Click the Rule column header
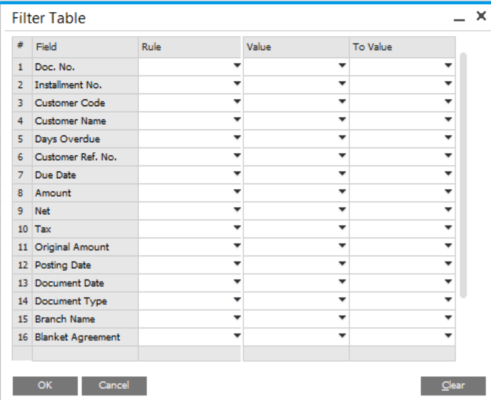Viewport: 491px width, 400px height. (189, 47)
